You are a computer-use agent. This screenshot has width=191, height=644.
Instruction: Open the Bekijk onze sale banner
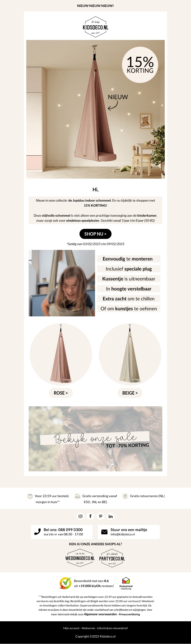click(95, 439)
